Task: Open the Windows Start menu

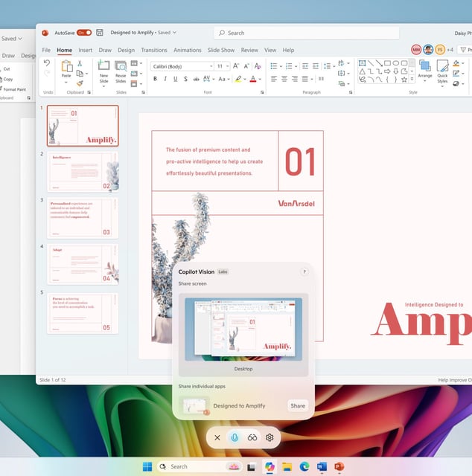Action: (147, 466)
